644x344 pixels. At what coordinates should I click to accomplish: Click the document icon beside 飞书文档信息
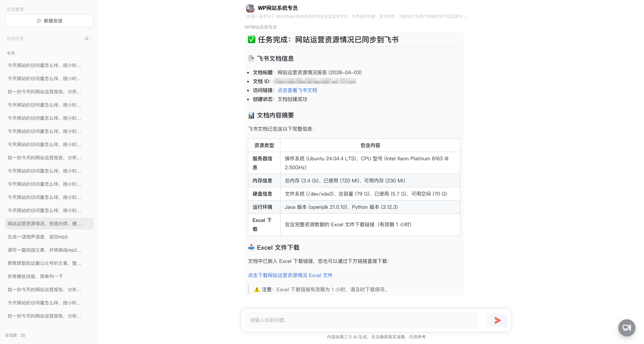tap(251, 59)
